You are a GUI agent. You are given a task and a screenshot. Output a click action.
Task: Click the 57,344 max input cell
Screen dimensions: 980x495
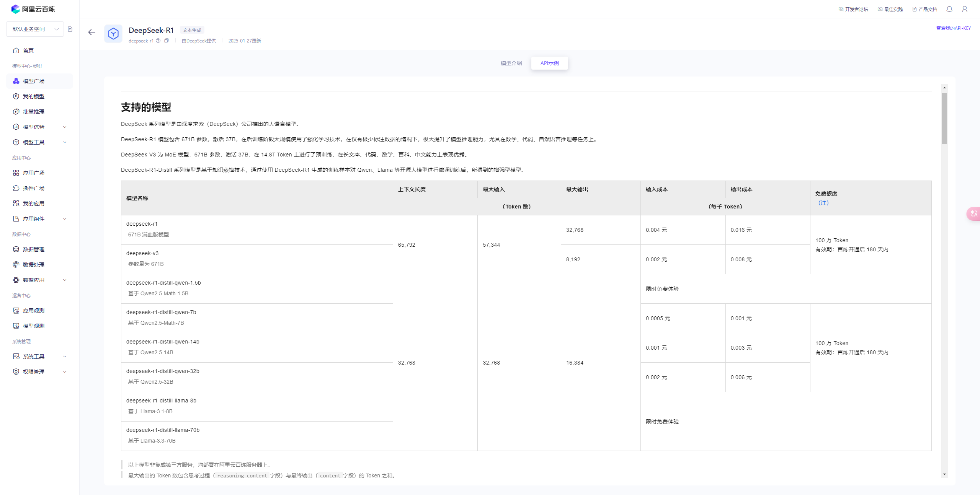click(519, 244)
